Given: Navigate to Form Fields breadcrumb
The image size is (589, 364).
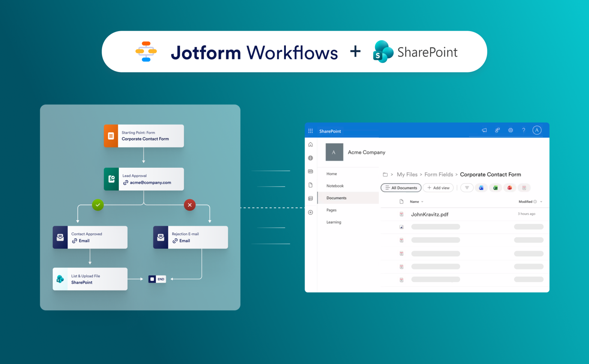Looking at the screenshot, I should pos(439,174).
